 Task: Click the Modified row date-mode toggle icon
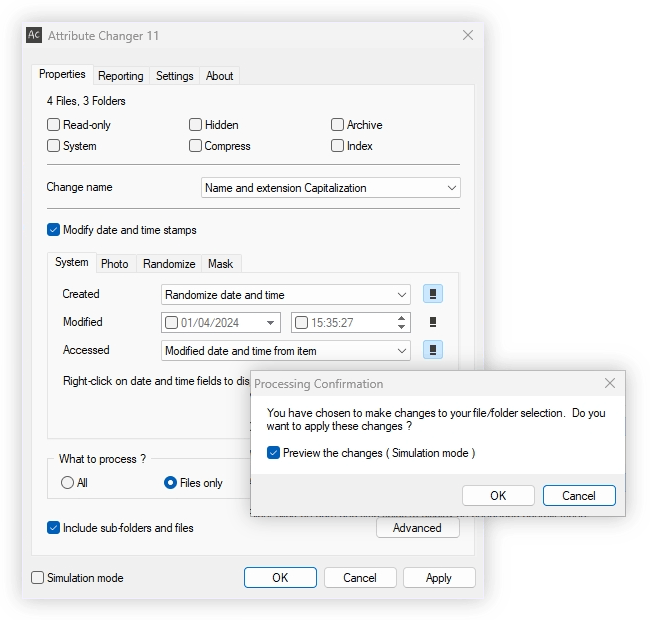432,322
